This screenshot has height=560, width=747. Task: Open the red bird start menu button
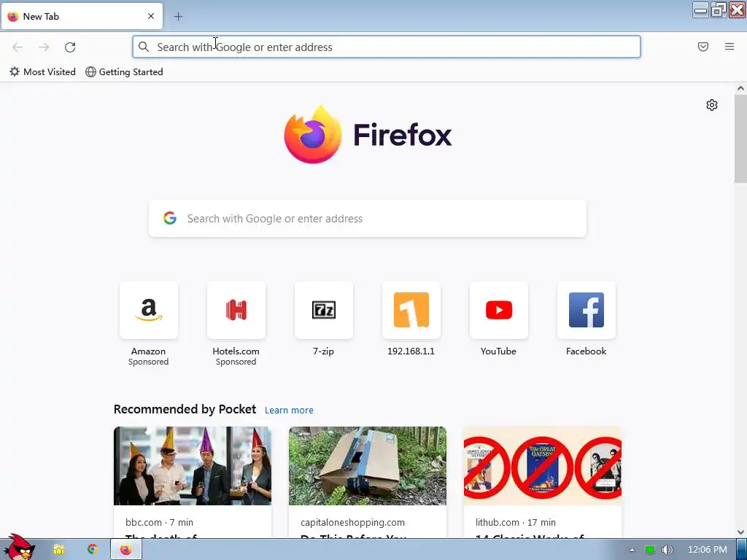click(18, 548)
